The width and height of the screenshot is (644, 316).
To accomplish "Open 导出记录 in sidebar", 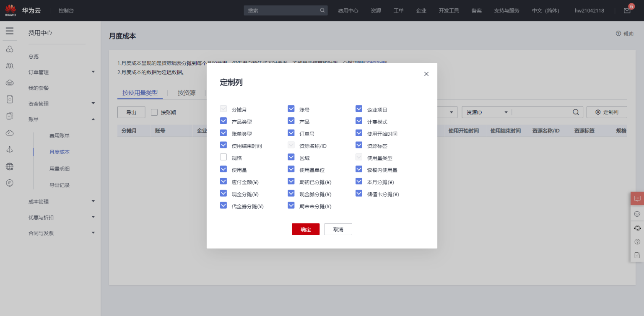I will point(60,185).
